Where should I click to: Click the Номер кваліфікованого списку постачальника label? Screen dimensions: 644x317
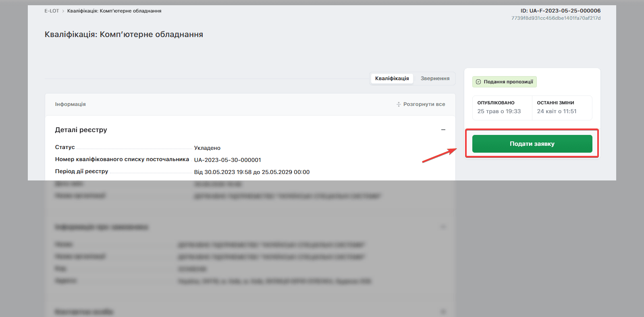[x=122, y=159]
